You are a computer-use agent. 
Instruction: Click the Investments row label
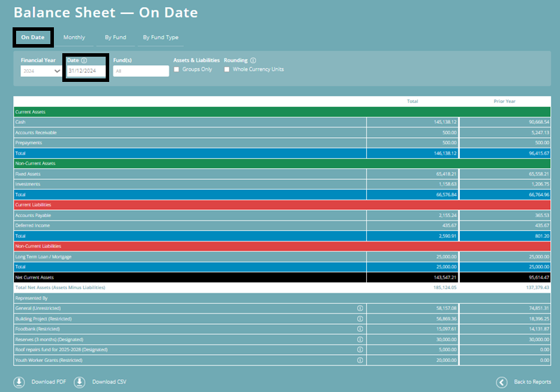click(x=27, y=184)
